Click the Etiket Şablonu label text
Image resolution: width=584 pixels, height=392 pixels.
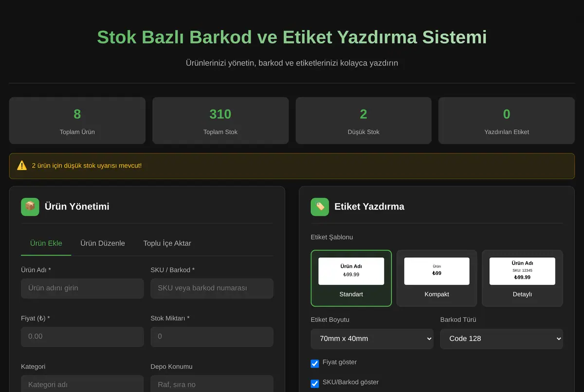(332, 237)
